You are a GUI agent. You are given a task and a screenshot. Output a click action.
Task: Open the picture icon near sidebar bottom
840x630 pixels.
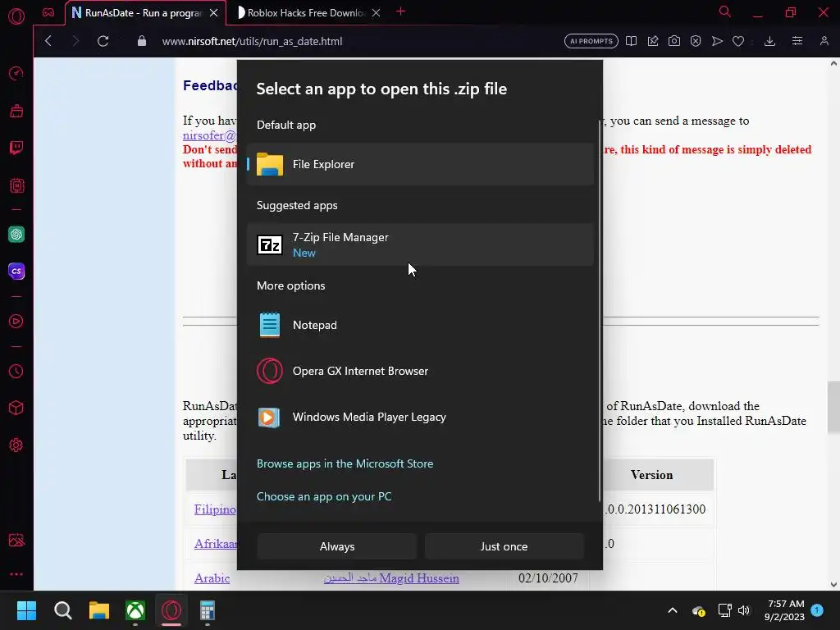(16, 540)
